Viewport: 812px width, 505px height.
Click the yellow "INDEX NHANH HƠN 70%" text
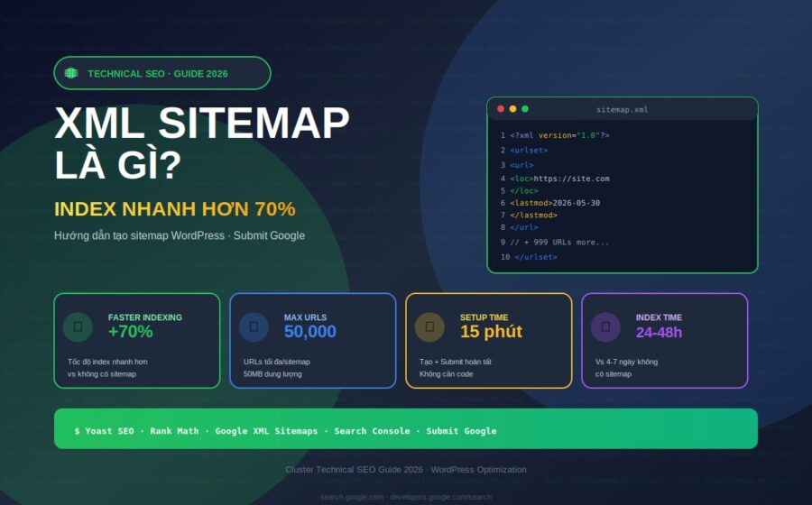pyautogui.click(x=175, y=209)
